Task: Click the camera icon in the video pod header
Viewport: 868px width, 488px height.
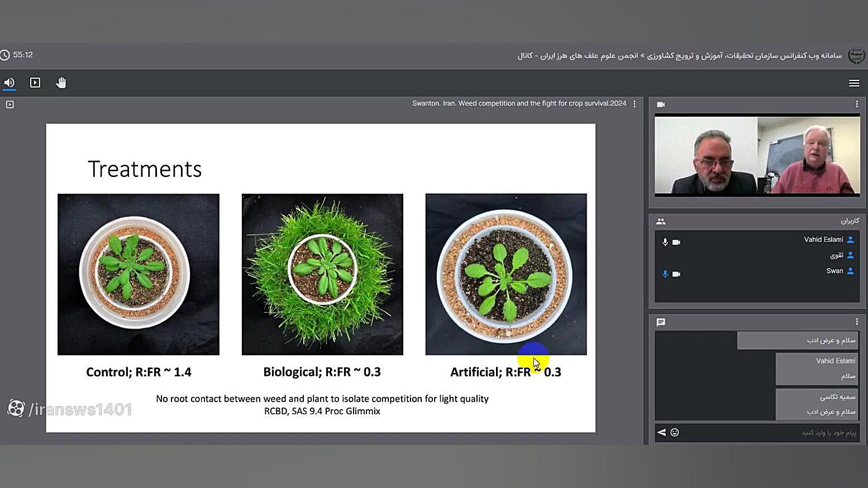Action: pos(661,104)
